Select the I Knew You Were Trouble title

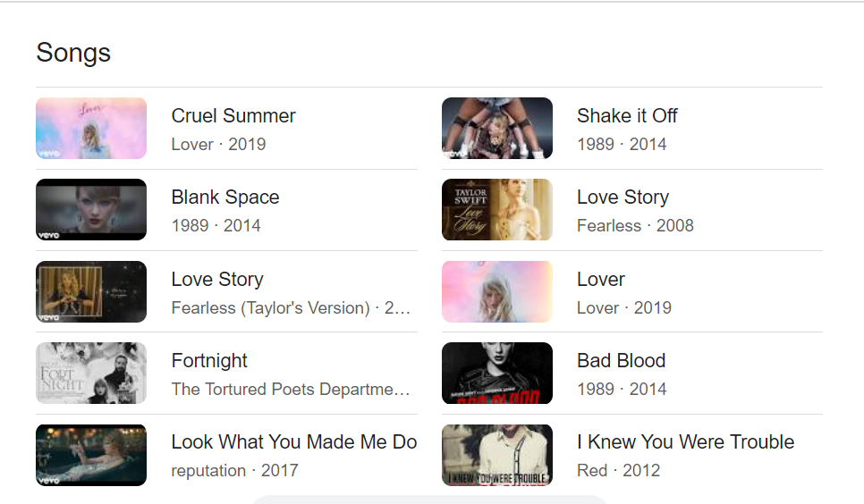[685, 442]
